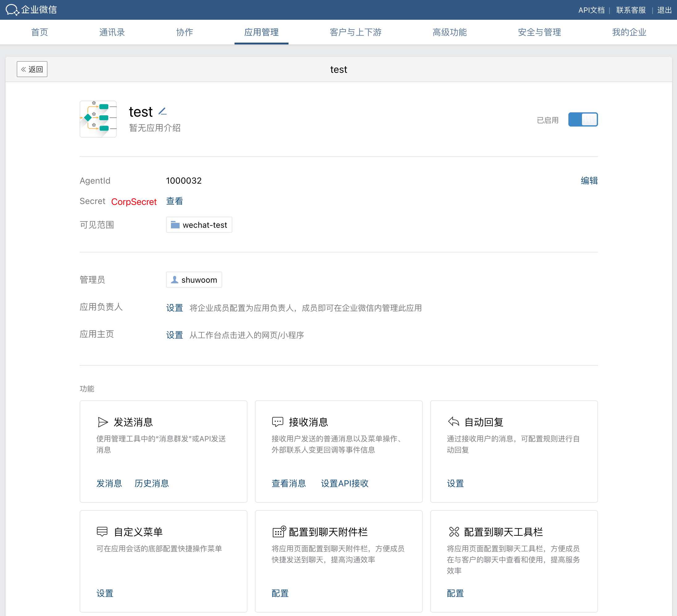Image resolution: width=677 pixels, height=616 pixels.
Task: Click the pencil edit icon beside test
Action: (x=163, y=111)
